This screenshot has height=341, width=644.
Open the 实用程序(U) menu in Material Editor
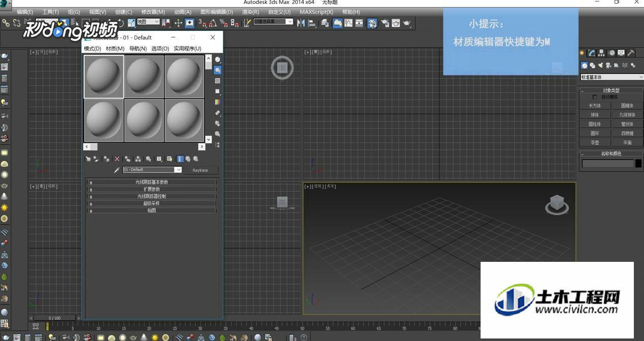pos(187,49)
